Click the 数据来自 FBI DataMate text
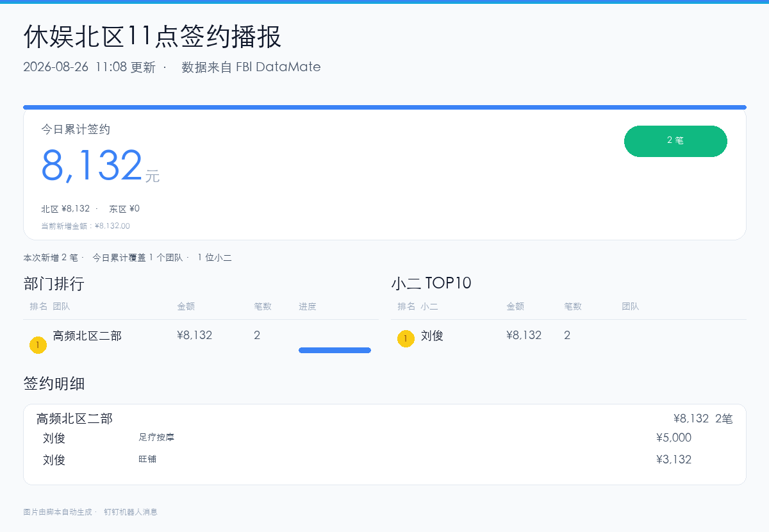The width and height of the screenshot is (769, 532). point(251,67)
